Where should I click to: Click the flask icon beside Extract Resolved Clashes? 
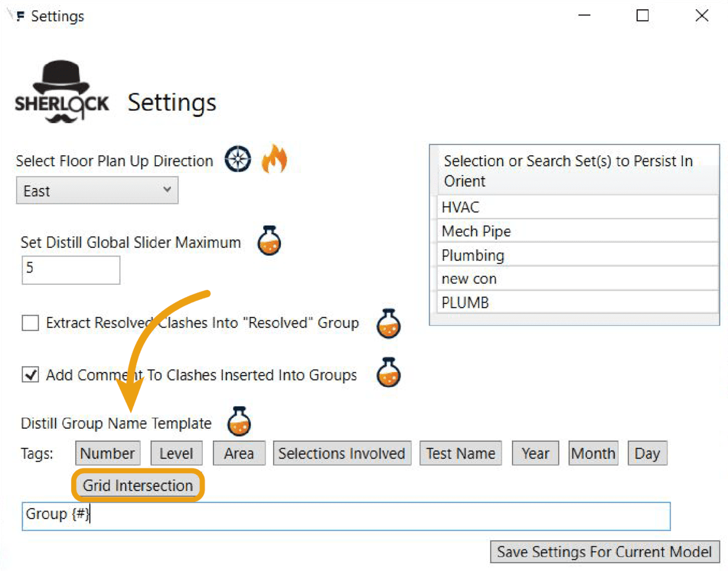tap(388, 323)
